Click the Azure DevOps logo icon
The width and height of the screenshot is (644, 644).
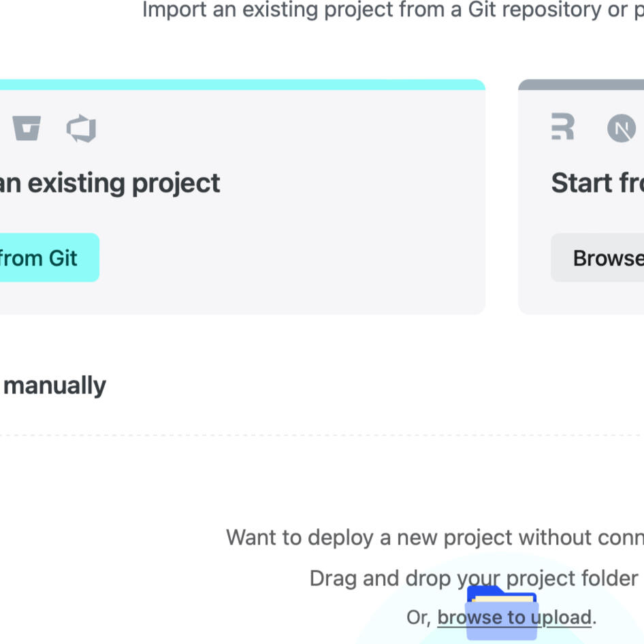coord(81,128)
